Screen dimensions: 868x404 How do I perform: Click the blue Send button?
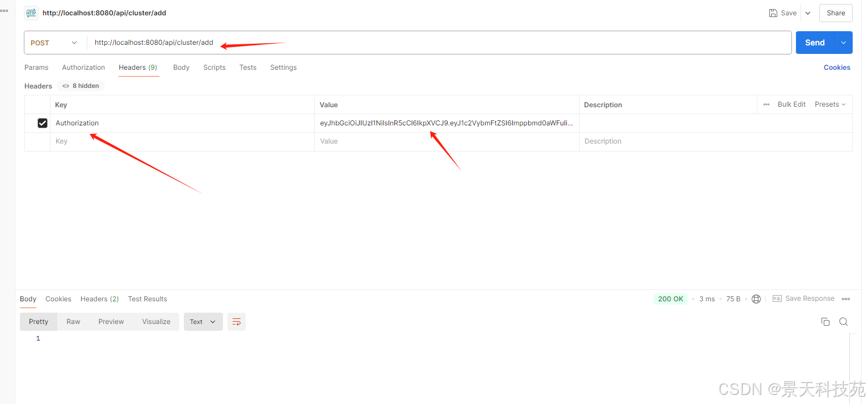(x=814, y=43)
